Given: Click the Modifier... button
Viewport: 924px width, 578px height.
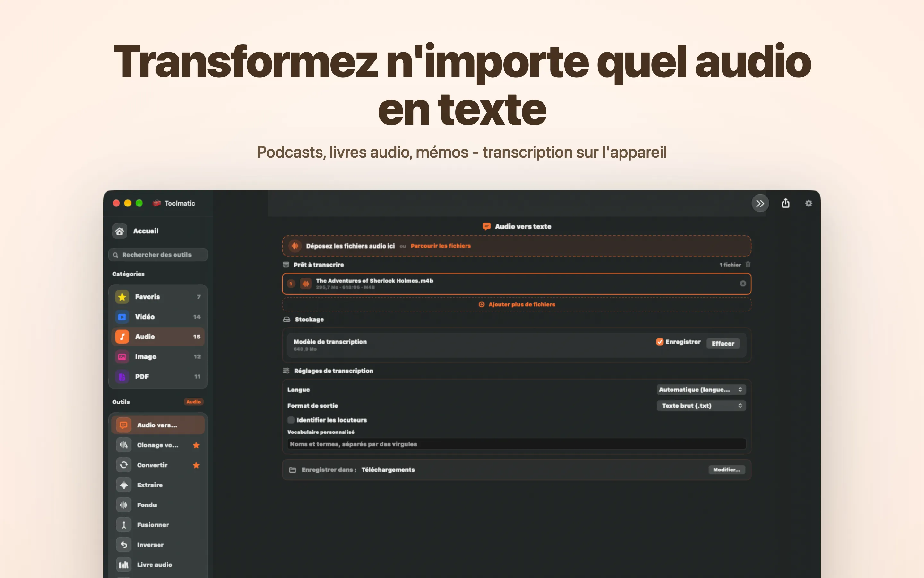Looking at the screenshot, I should click(727, 469).
